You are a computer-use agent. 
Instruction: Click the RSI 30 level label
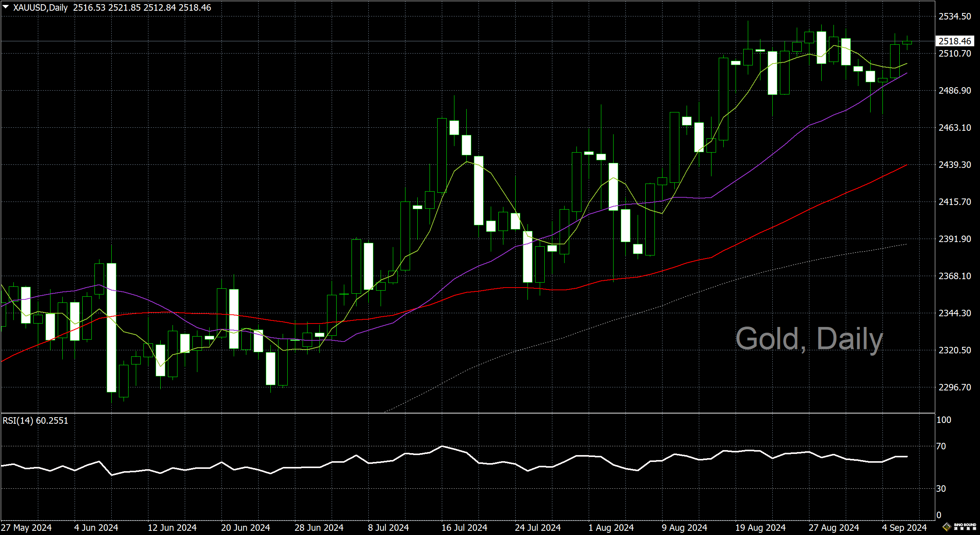[941, 489]
